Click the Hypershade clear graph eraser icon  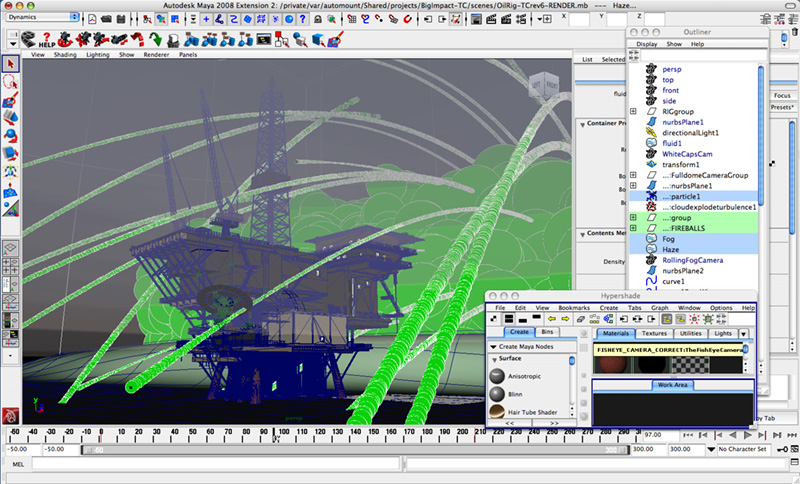click(x=581, y=319)
